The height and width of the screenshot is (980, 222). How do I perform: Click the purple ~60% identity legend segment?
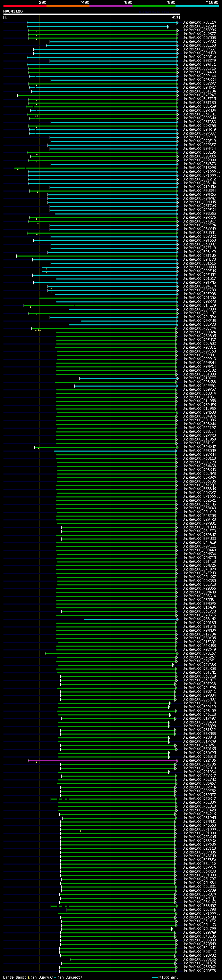click(111, 6)
